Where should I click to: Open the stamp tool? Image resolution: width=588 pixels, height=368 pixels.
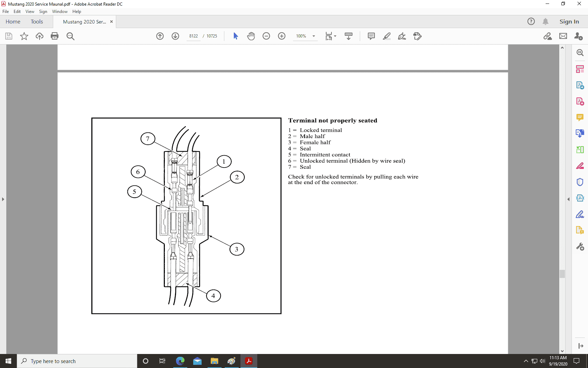pos(418,36)
